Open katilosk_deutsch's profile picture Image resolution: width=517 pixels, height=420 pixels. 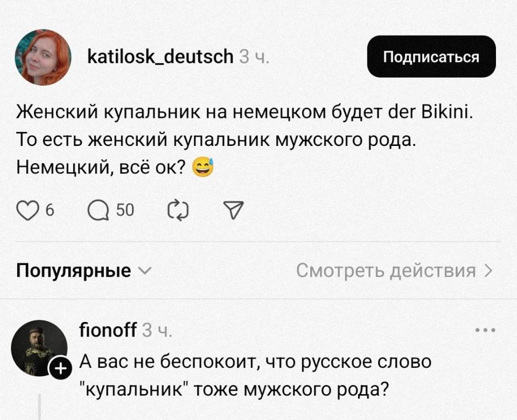point(46,57)
